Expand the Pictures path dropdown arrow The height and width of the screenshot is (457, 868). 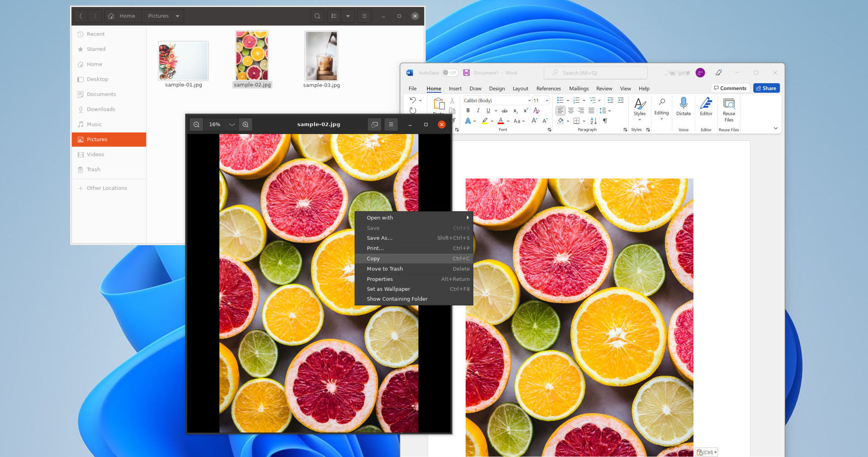pyautogui.click(x=178, y=16)
